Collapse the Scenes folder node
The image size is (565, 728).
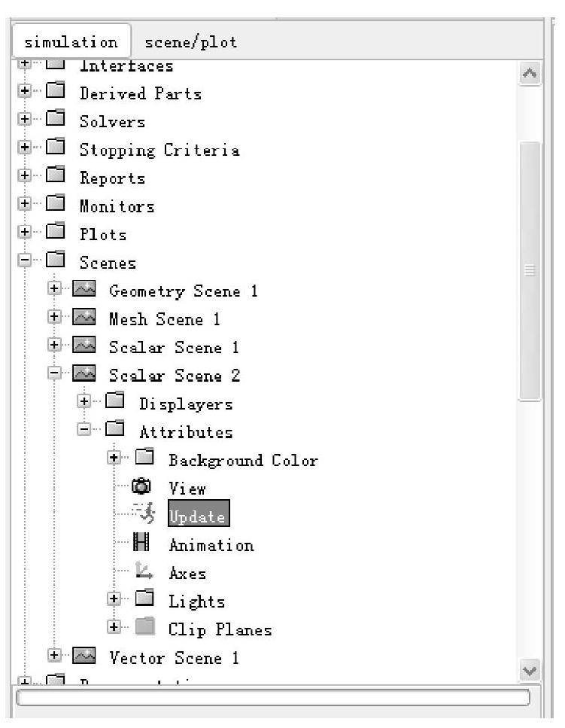coord(25,260)
